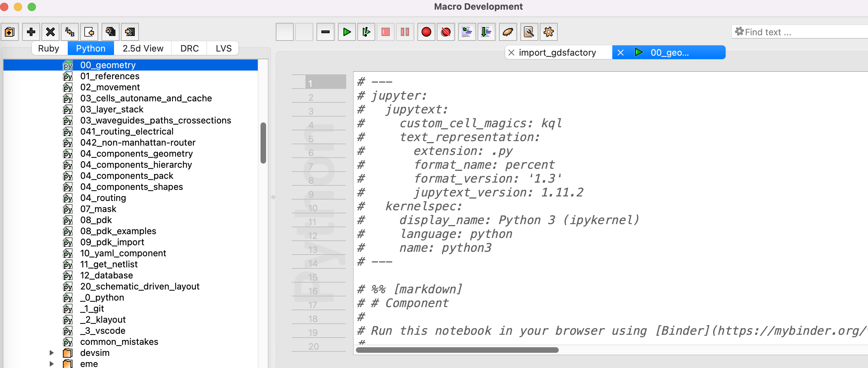
Task: Click inside the Find text field
Action: (795, 32)
